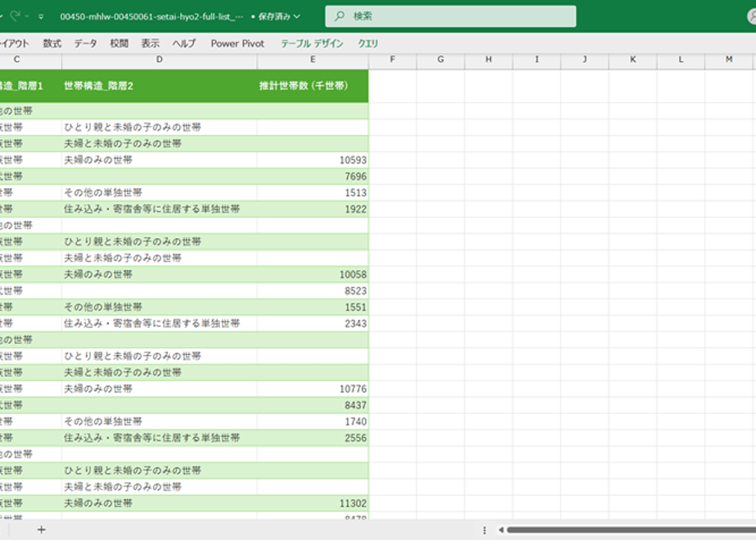The height and width of the screenshot is (540, 756).
Task: Open the テーブル デザイン ribbon tab
Action: coord(312,43)
